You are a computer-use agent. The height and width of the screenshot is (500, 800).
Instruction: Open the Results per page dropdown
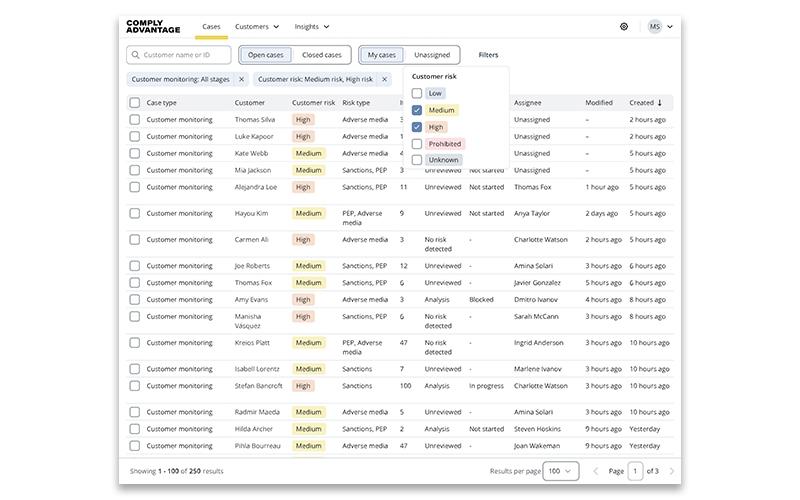[x=561, y=471]
